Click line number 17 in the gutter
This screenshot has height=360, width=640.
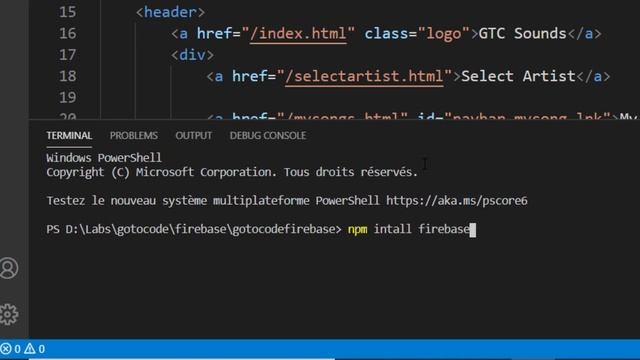(68, 55)
